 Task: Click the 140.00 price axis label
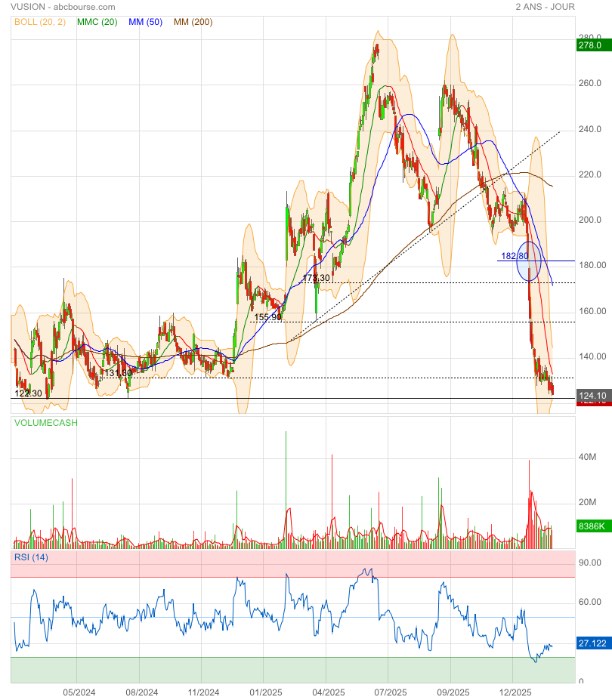(x=592, y=356)
